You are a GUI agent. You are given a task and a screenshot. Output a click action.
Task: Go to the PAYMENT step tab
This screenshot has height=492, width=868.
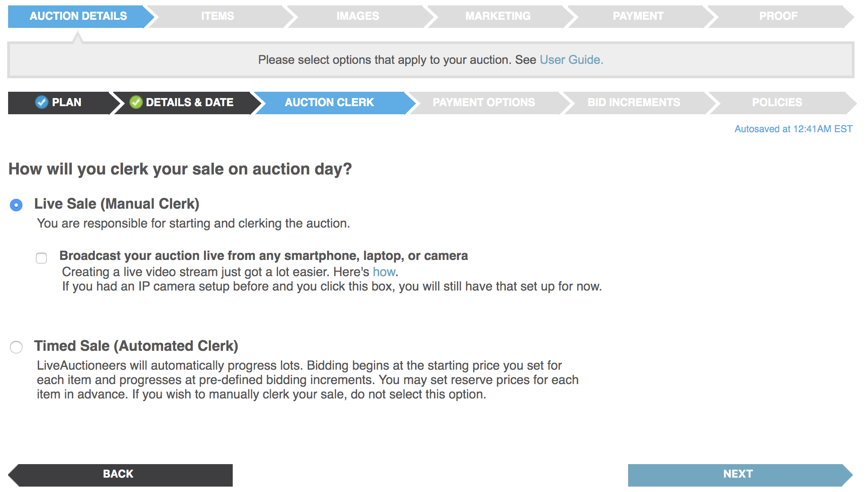(x=638, y=16)
